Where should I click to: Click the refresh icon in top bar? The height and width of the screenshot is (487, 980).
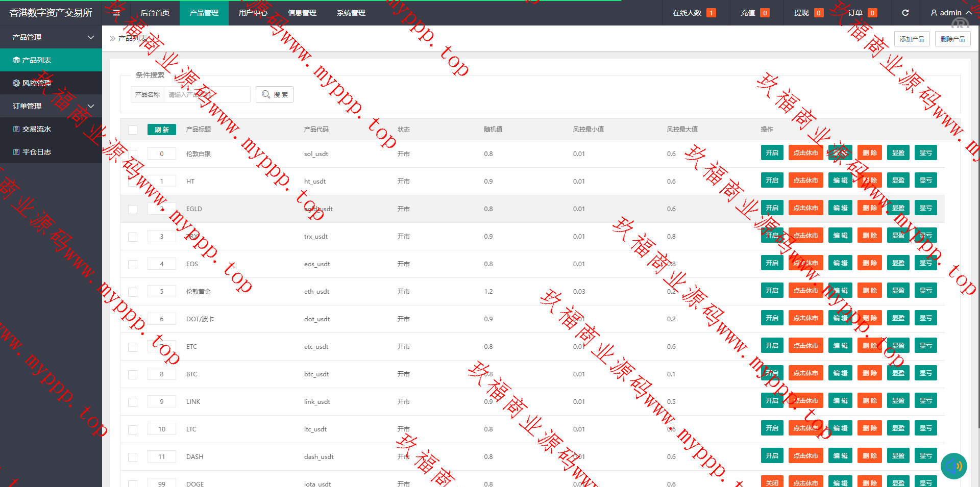pos(905,13)
